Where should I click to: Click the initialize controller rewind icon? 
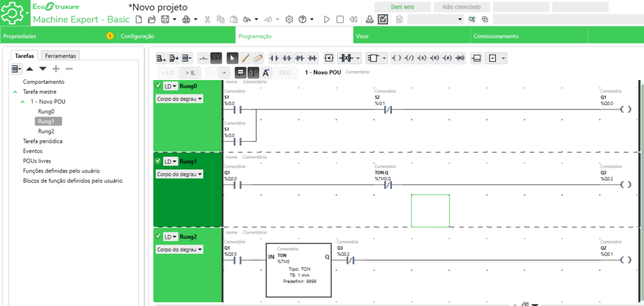(353, 20)
